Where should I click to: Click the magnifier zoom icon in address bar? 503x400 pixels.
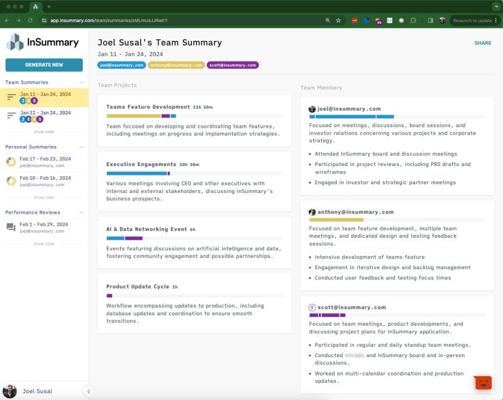pos(328,20)
